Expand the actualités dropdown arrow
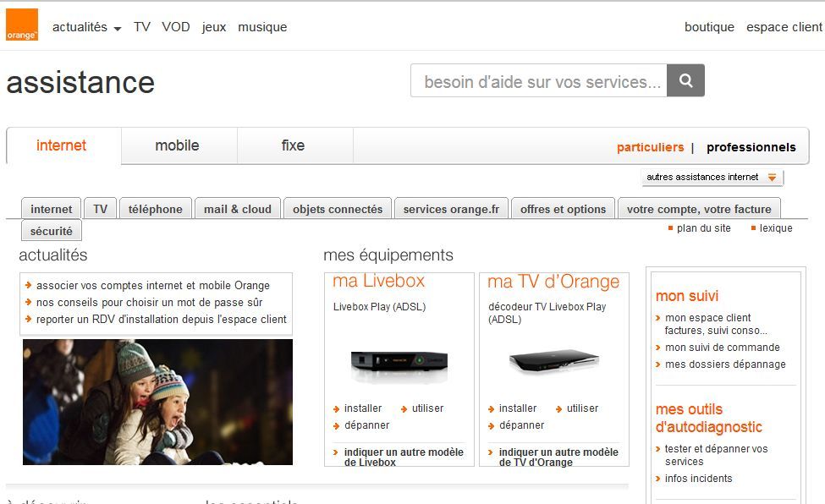The height and width of the screenshot is (504, 825). (118, 29)
